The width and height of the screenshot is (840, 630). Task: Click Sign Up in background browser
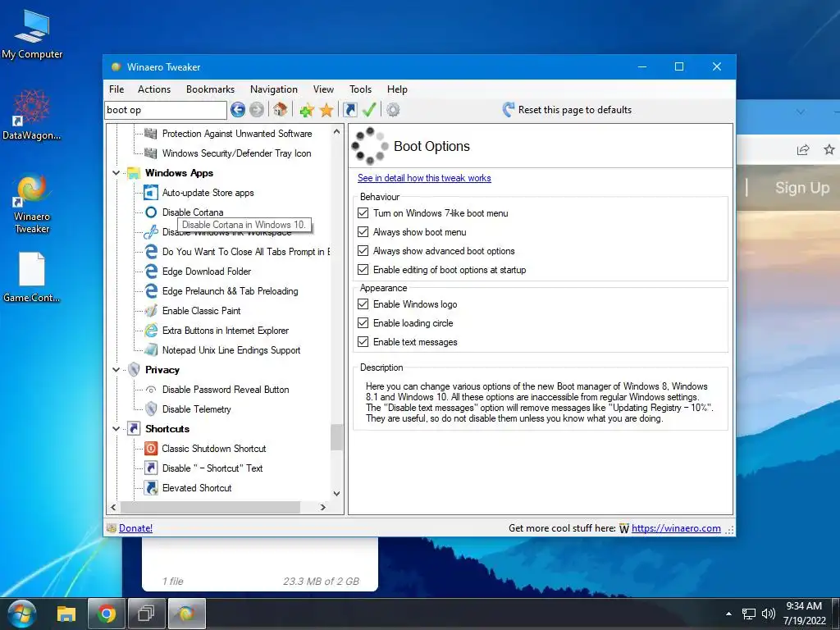click(x=802, y=188)
